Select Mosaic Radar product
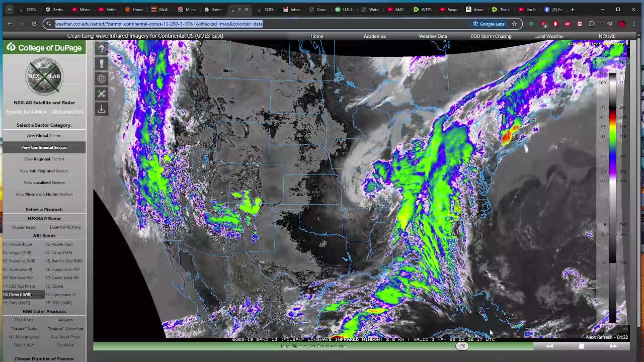Screen dimensions: 644x362 click(24, 227)
